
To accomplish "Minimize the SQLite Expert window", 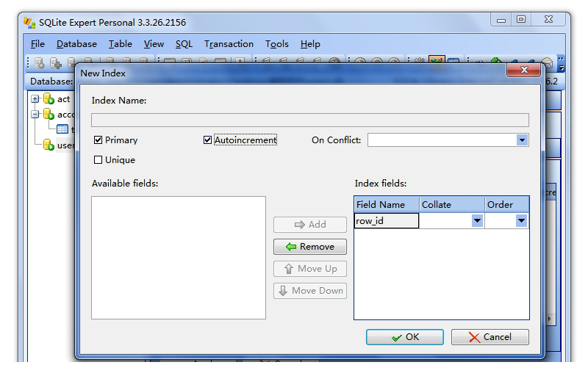I will click(501, 19).
